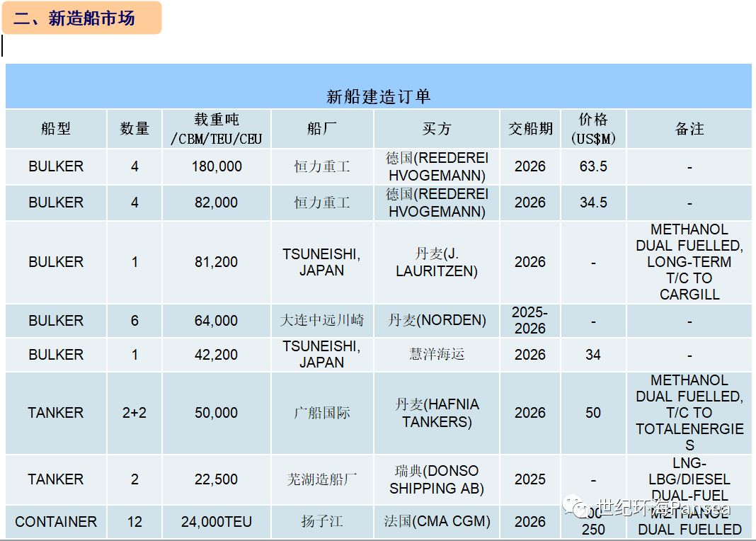Click the note mentioning "CARGILL"
This screenshot has width=756, height=541.
[689, 262]
